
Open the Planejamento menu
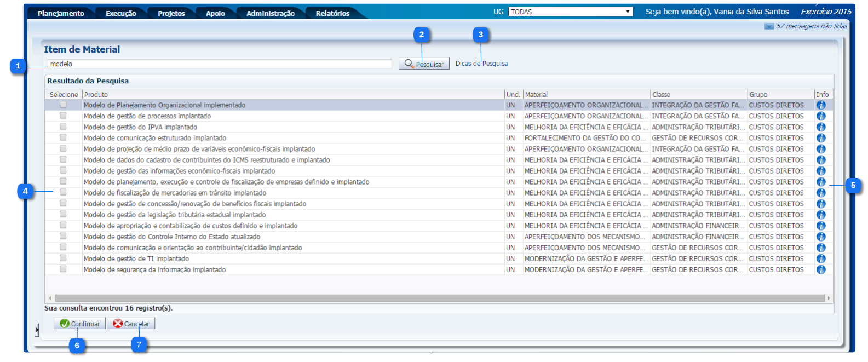click(61, 13)
